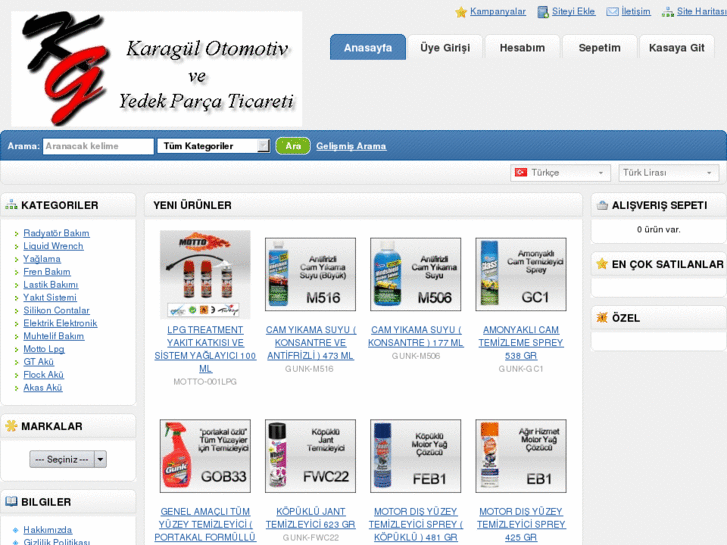
Task: Click the M506 product thumbnail
Action: 415,275
